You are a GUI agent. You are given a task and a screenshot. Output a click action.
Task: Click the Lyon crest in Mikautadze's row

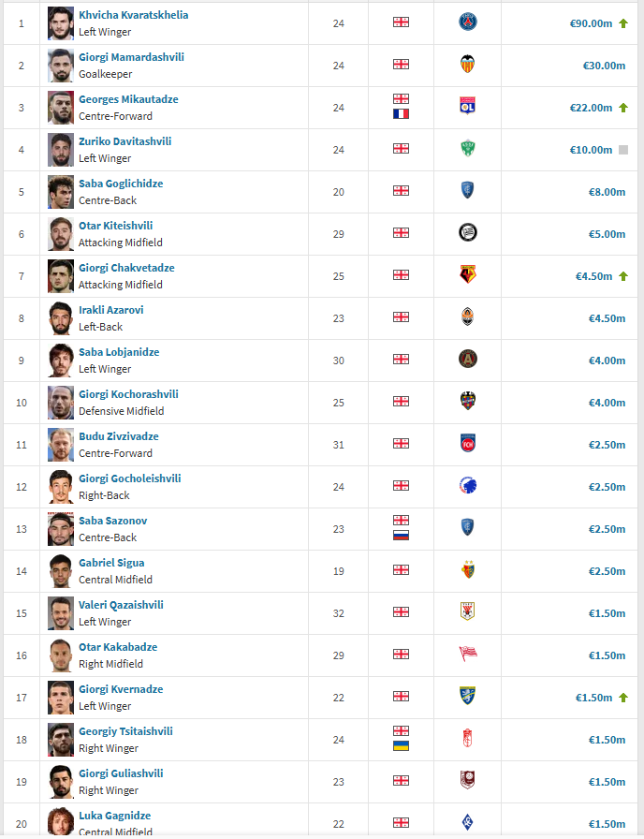tap(467, 107)
